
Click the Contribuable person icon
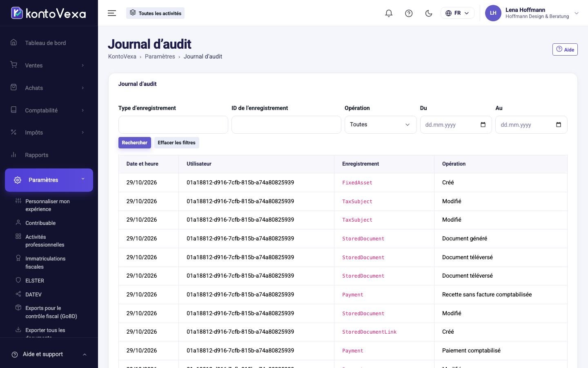tap(18, 222)
